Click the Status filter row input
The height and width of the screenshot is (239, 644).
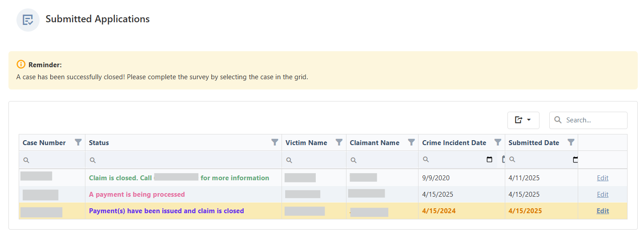pyautogui.click(x=183, y=160)
